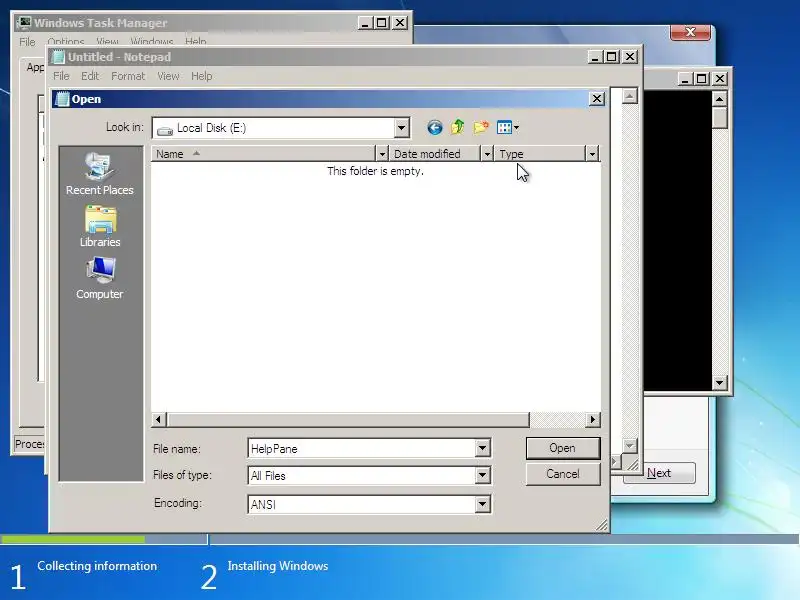Click "This folder is empty." text
The image size is (800, 600).
click(x=376, y=171)
